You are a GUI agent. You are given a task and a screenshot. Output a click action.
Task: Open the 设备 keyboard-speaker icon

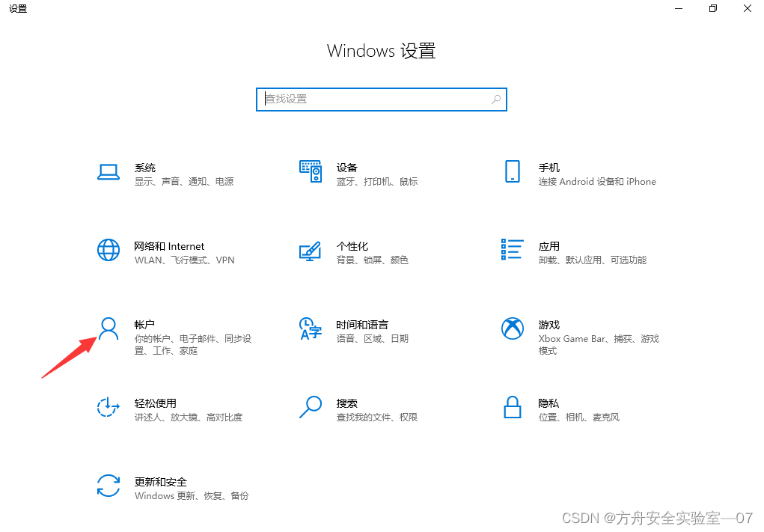[311, 171]
